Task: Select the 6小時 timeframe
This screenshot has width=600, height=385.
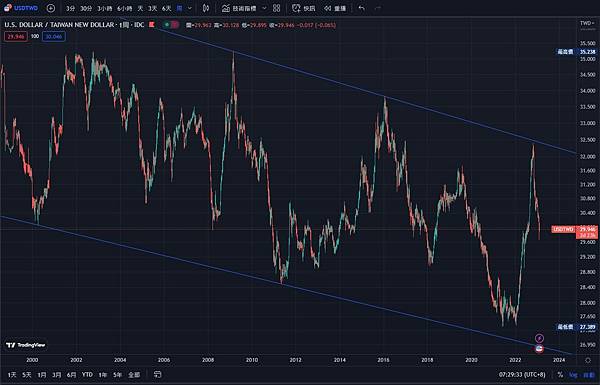Action: [125, 8]
